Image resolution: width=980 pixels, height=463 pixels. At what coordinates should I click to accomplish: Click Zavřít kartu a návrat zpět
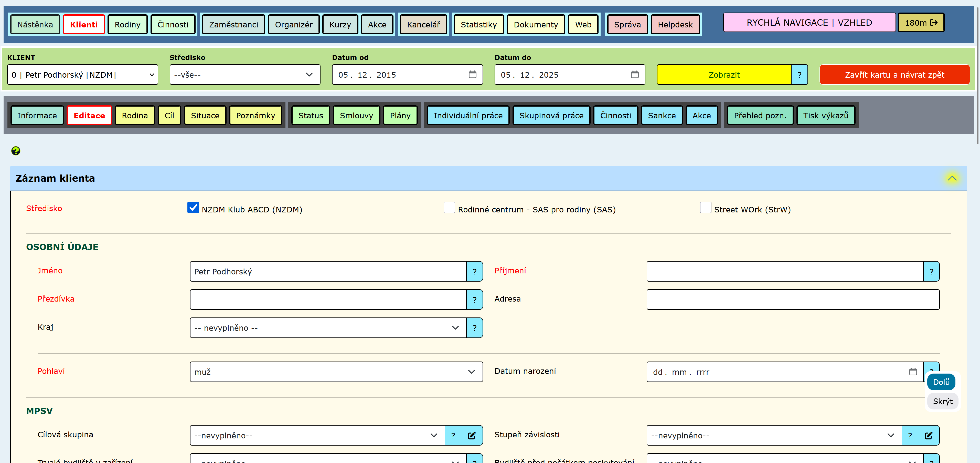894,75
